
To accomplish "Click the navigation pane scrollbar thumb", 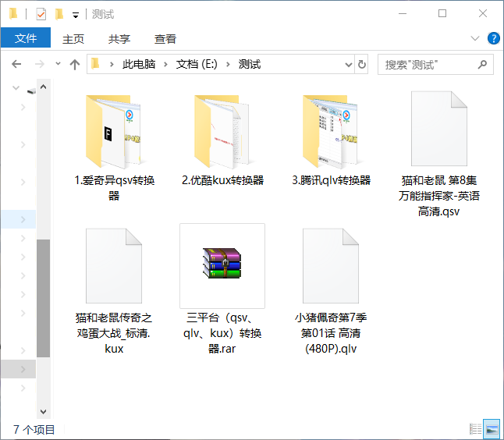I will point(44,298).
